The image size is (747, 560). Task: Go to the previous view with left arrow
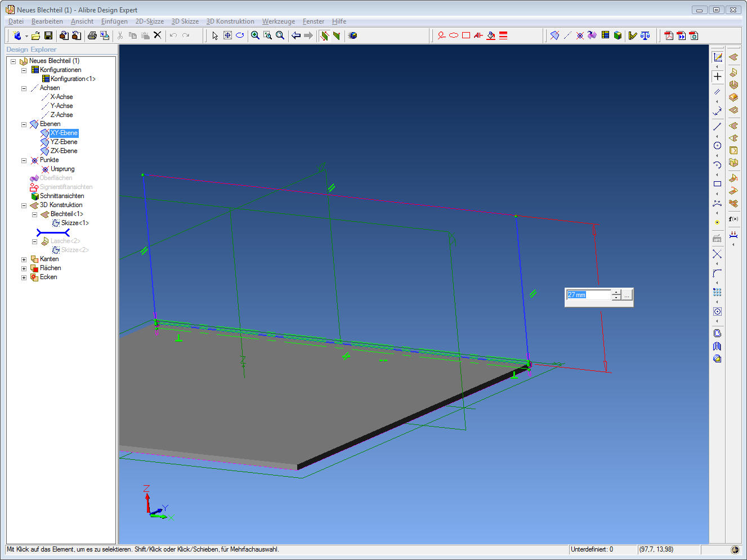296,35
